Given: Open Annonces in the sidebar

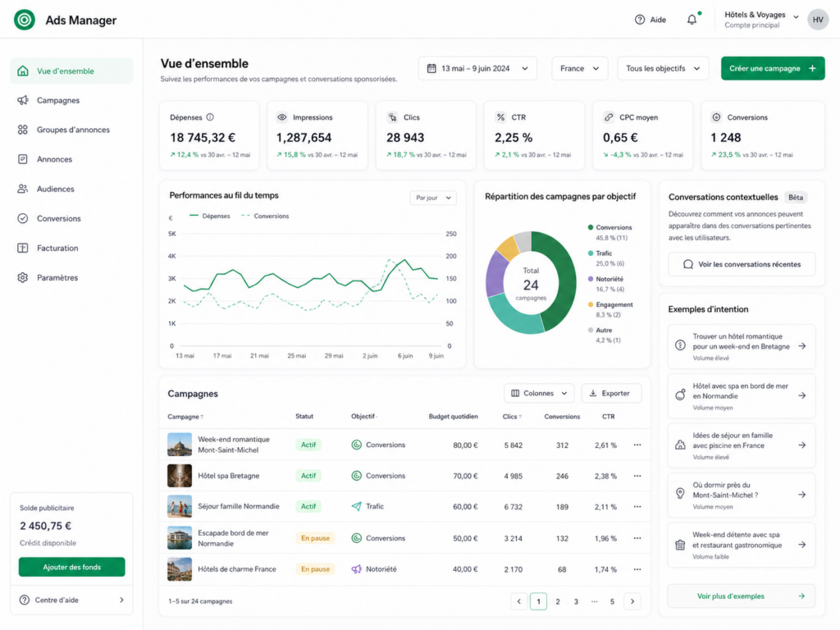Looking at the screenshot, I should click(x=72, y=159).
